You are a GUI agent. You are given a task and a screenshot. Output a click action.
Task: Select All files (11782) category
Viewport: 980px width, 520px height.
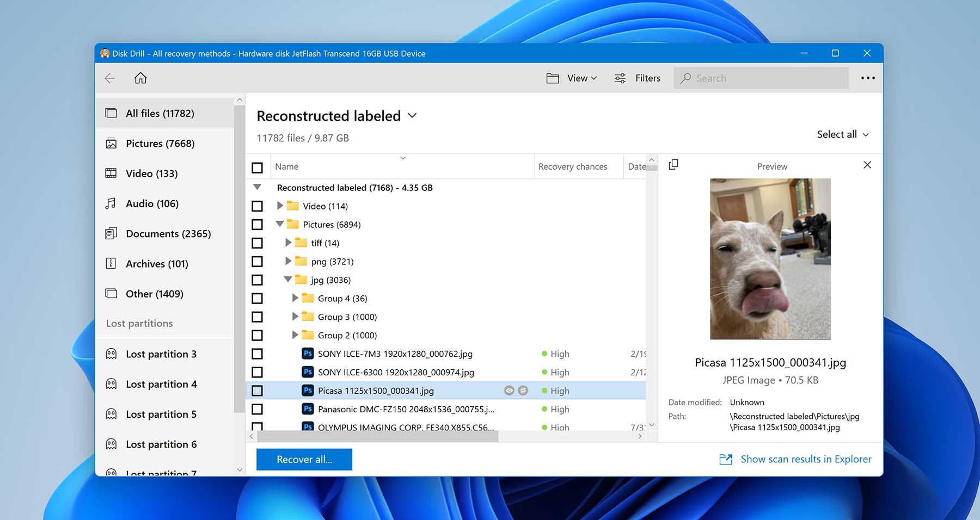click(165, 113)
